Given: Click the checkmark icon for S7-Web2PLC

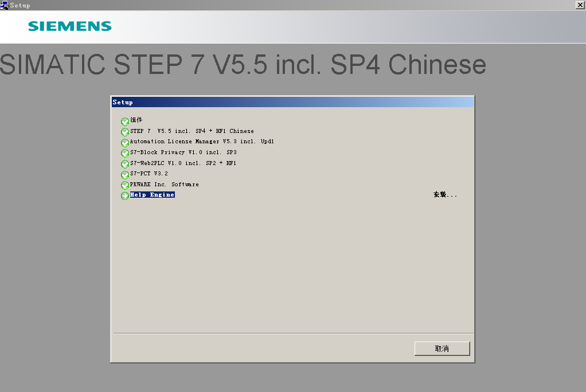Looking at the screenshot, I should pos(125,164).
